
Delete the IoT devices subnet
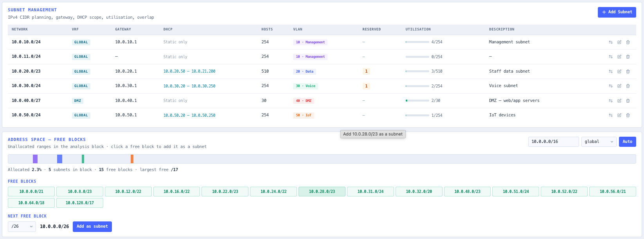628,115
